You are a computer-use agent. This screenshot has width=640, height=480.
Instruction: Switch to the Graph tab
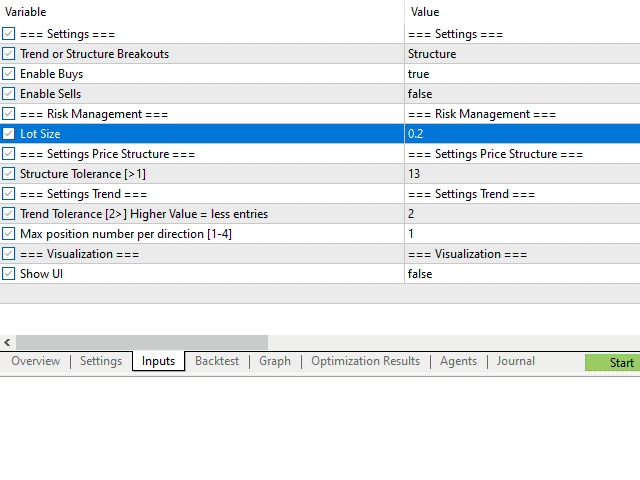[275, 361]
